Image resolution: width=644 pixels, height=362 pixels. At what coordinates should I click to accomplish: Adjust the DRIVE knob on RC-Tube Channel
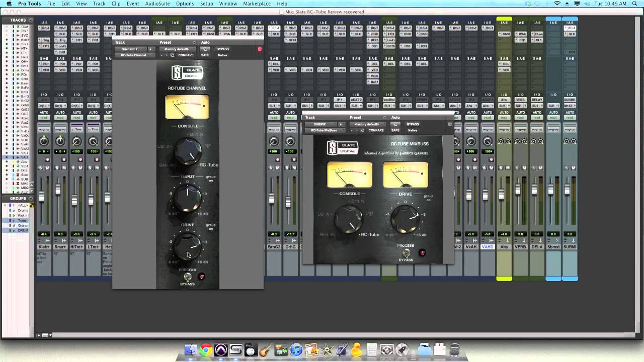click(x=187, y=246)
